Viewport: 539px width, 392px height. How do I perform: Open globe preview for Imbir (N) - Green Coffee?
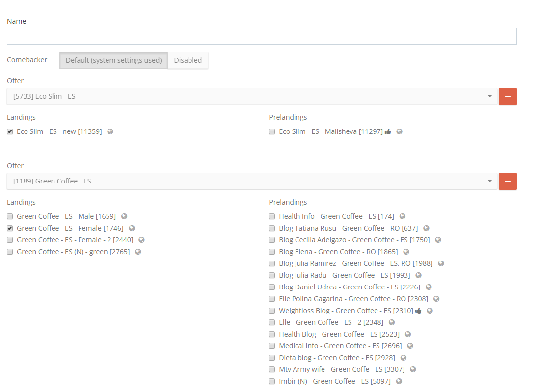click(399, 381)
